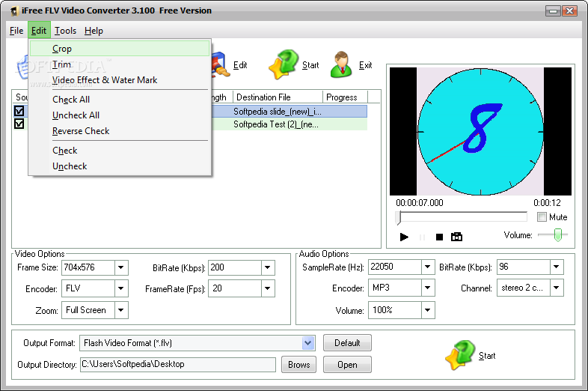Select Uncheck All menu entry
The width and height of the screenshot is (588, 391).
120,115
